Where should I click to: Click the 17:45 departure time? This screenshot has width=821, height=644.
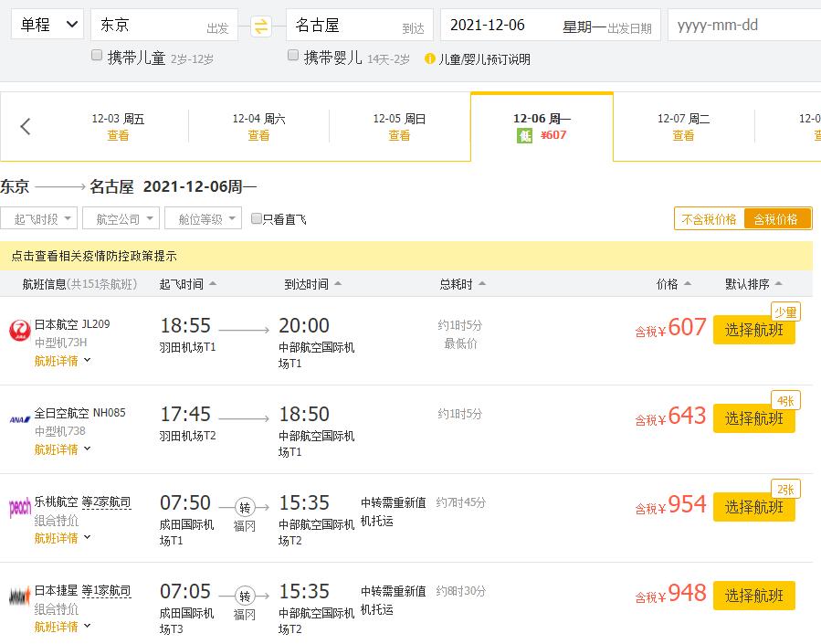coord(185,414)
